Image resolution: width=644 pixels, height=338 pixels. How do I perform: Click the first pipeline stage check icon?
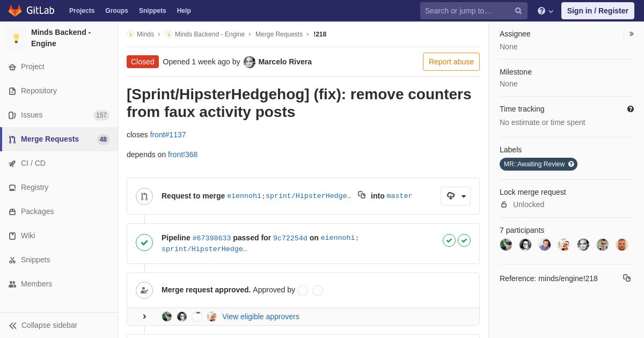(449, 240)
